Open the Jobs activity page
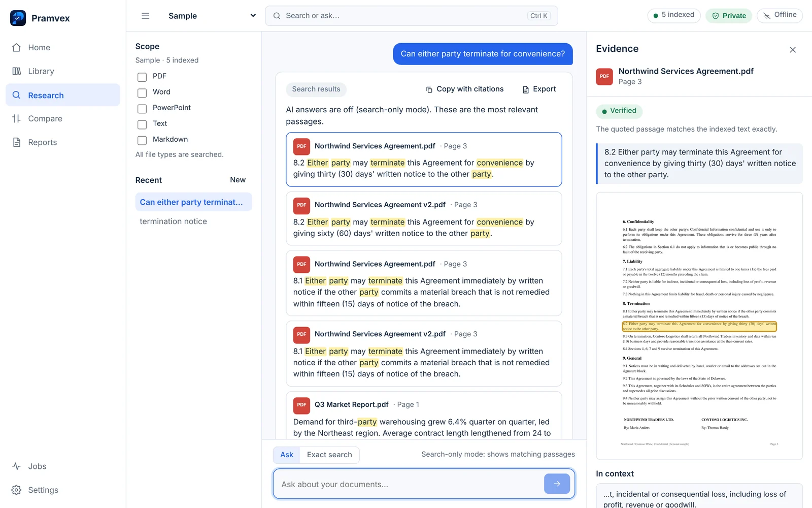812x508 pixels. click(63, 466)
